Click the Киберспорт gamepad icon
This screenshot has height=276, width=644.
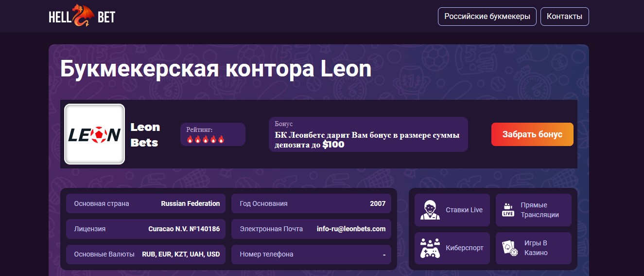(x=430, y=248)
